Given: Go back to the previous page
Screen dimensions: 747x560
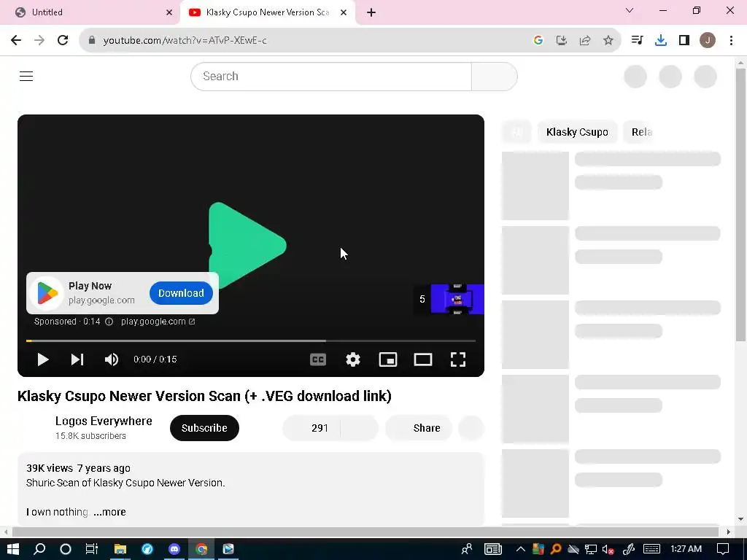Looking at the screenshot, I should [x=16, y=41].
